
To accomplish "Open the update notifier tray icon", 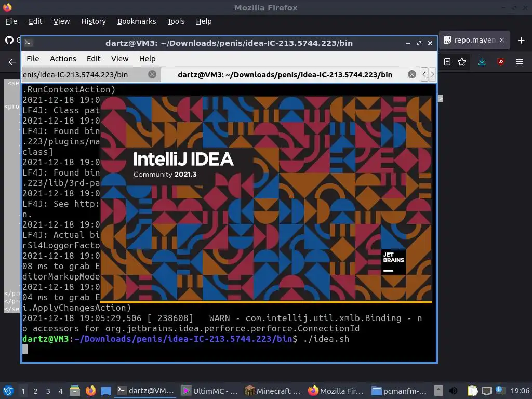I will (500, 390).
